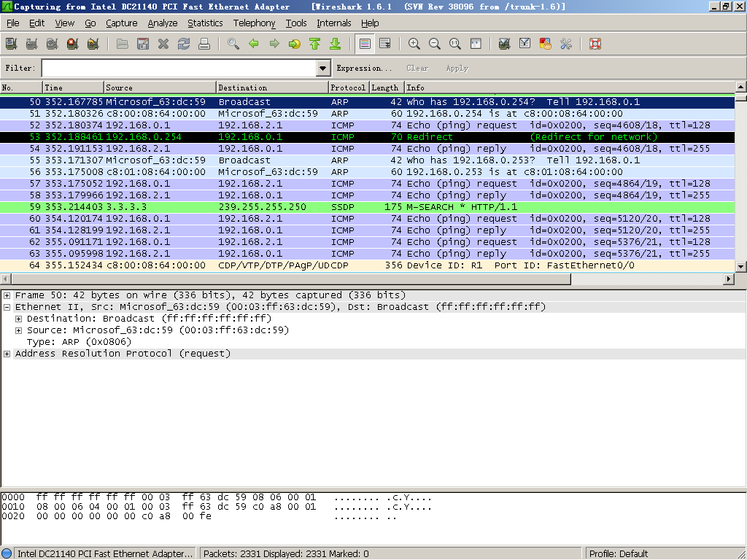Reset zoom to normal size icon
The image size is (747, 560).
pos(455,44)
